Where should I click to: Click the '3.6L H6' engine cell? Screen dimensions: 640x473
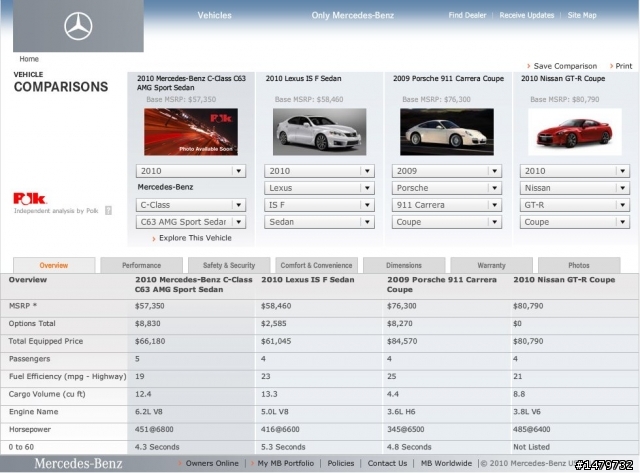click(x=401, y=412)
